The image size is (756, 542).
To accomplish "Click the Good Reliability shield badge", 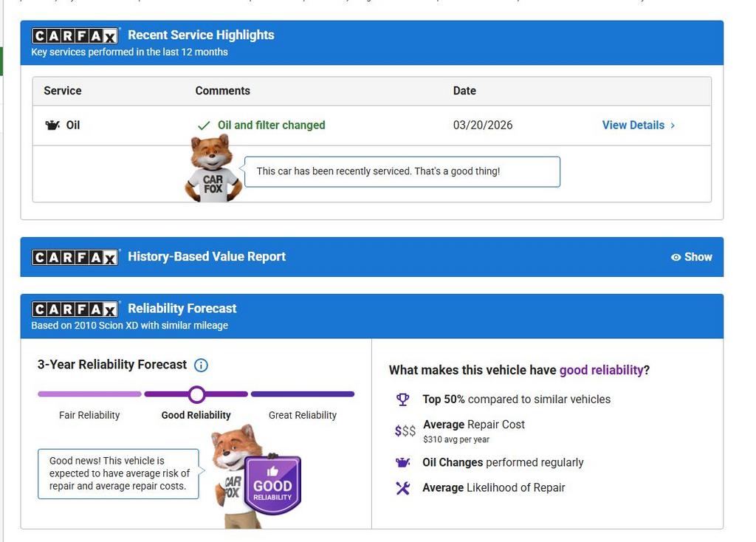I will click(x=272, y=484).
